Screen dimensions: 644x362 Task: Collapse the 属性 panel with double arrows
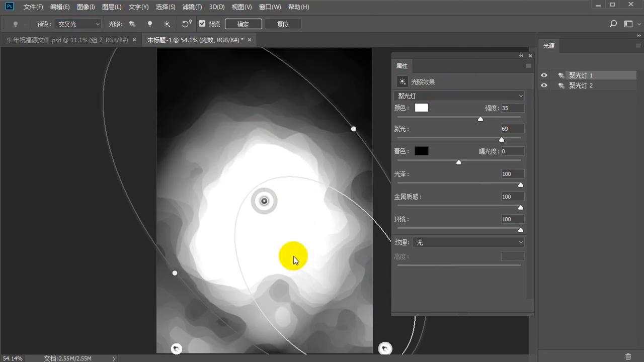521,56
